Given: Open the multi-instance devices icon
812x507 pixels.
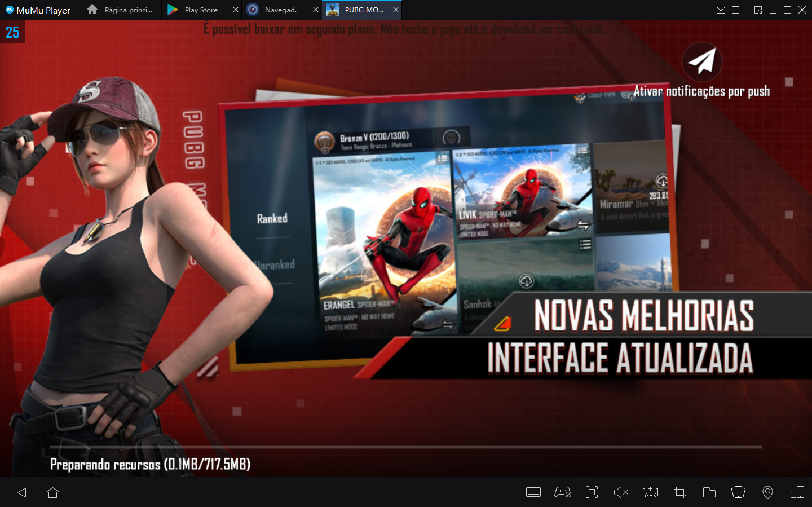Looking at the screenshot, I should [x=797, y=492].
